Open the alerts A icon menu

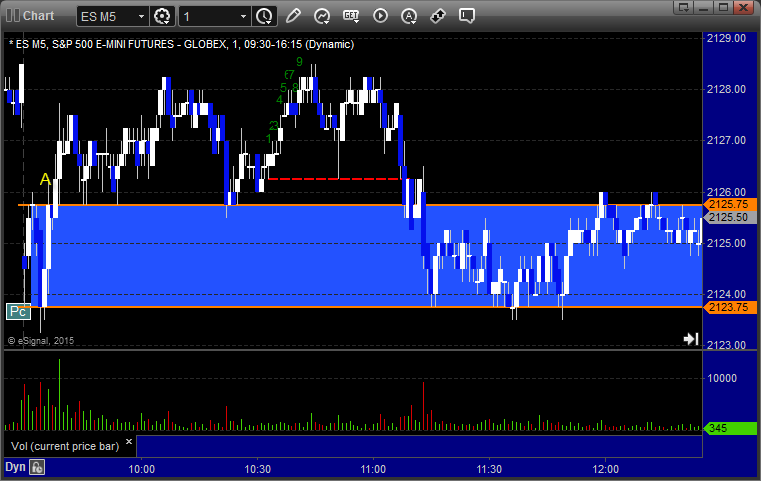[409, 16]
